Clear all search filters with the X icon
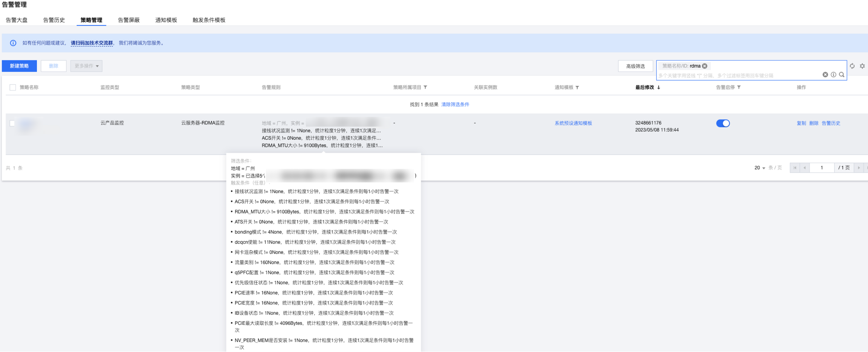 pos(825,75)
